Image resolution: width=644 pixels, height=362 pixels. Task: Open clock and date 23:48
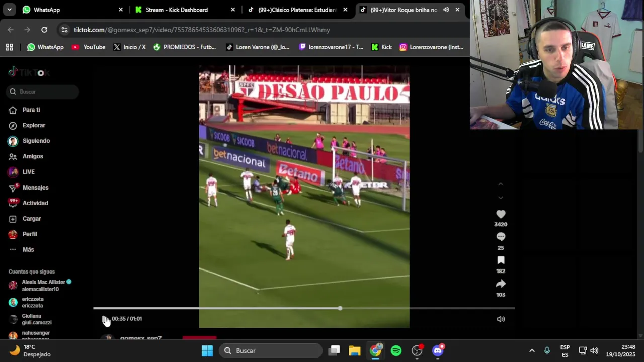pos(621,350)
